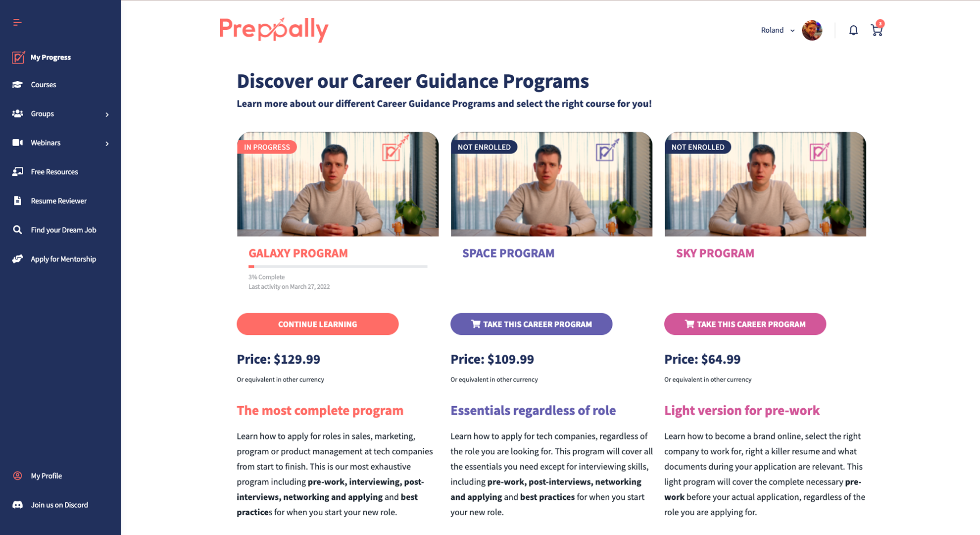
Task: Open the Roland account dropdown
Action: point(777,30)
